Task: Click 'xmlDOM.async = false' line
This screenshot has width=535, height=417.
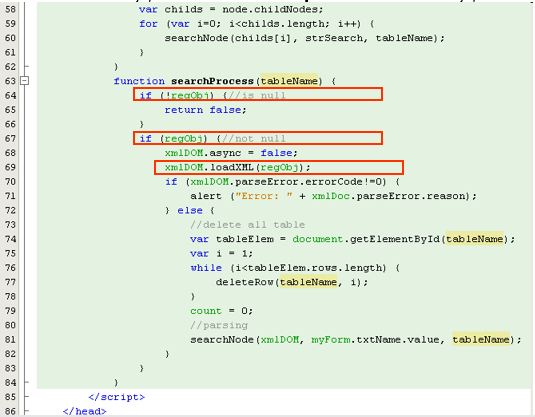Action: tap(231, 153)
